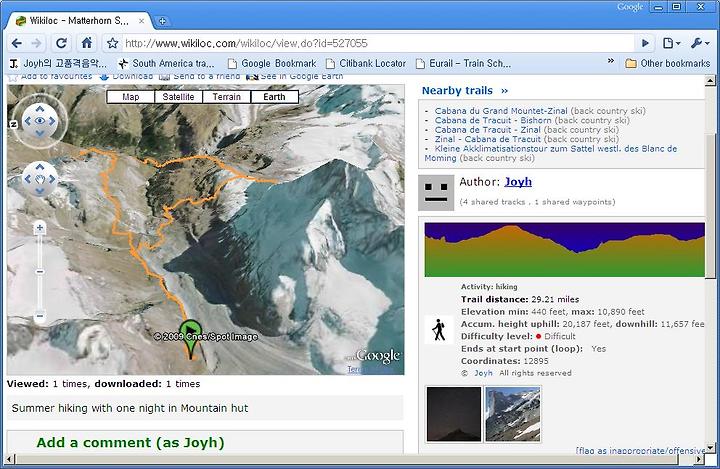Open the dark night sky photo thumbnail
This screenshot has width=720, height=469.
click(x=454, y=414)
